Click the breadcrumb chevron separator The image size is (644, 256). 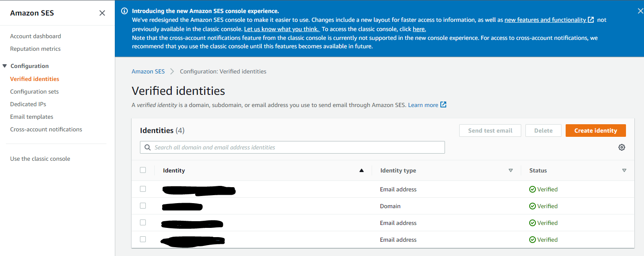172,71
